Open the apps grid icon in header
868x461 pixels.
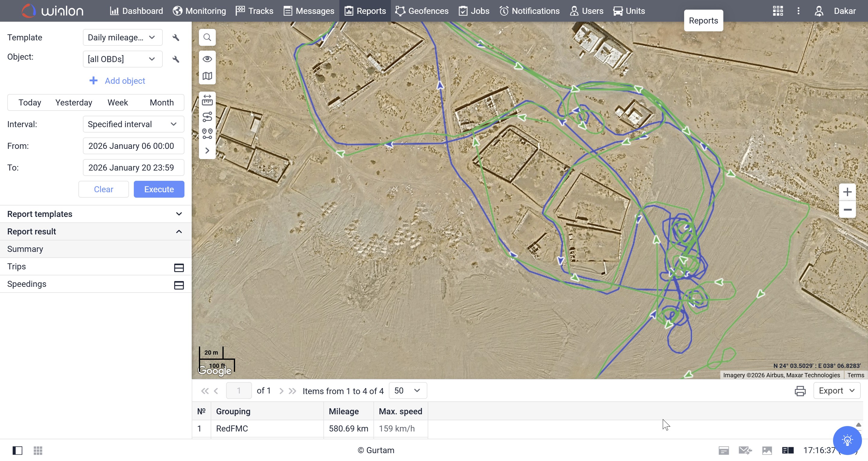click(x=778, y=11)
